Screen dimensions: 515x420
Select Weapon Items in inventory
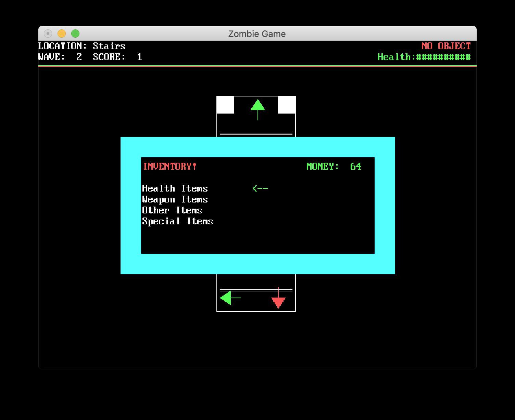[175, 199]
